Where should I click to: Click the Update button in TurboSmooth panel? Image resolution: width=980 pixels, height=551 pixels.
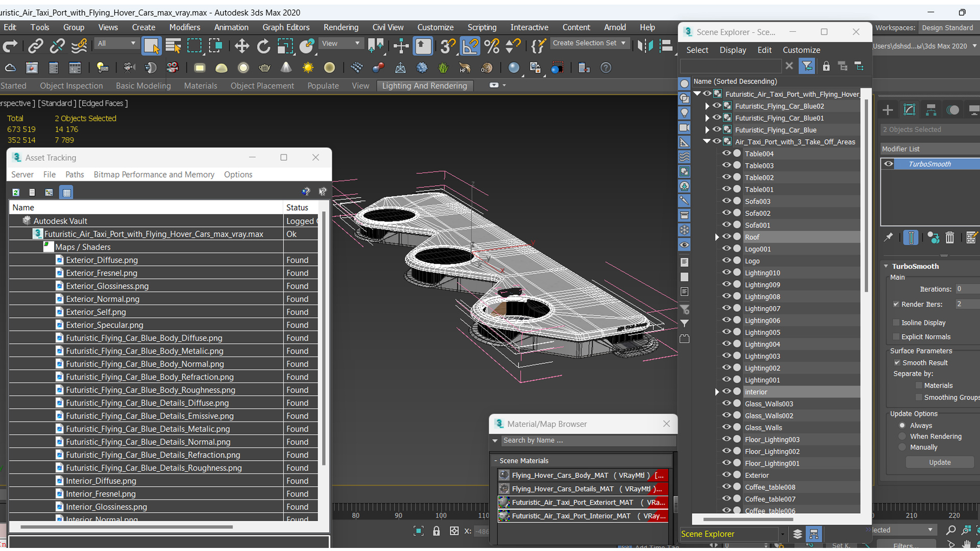pyautogui.click(x=940, y=462)
